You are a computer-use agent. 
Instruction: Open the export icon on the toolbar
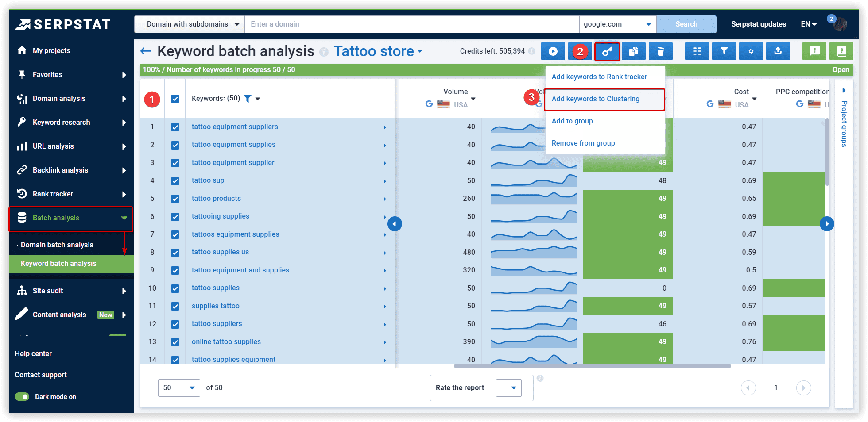[x=778, y=51]
